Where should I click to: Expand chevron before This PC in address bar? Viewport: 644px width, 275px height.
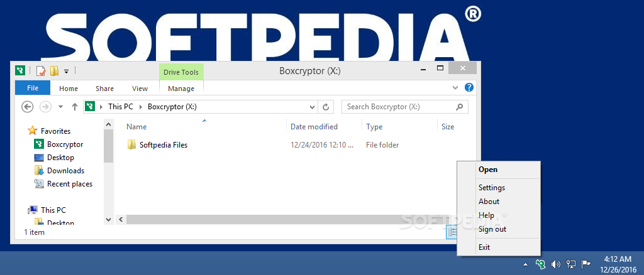pos(101,107)
